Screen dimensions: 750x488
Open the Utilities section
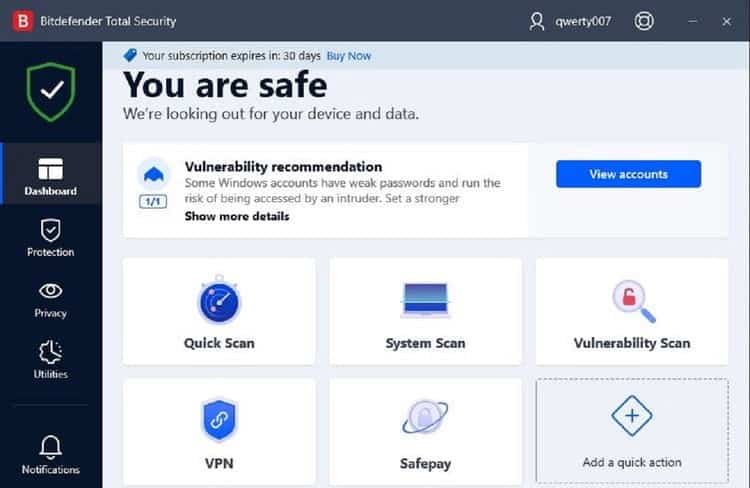pos(50,360)
